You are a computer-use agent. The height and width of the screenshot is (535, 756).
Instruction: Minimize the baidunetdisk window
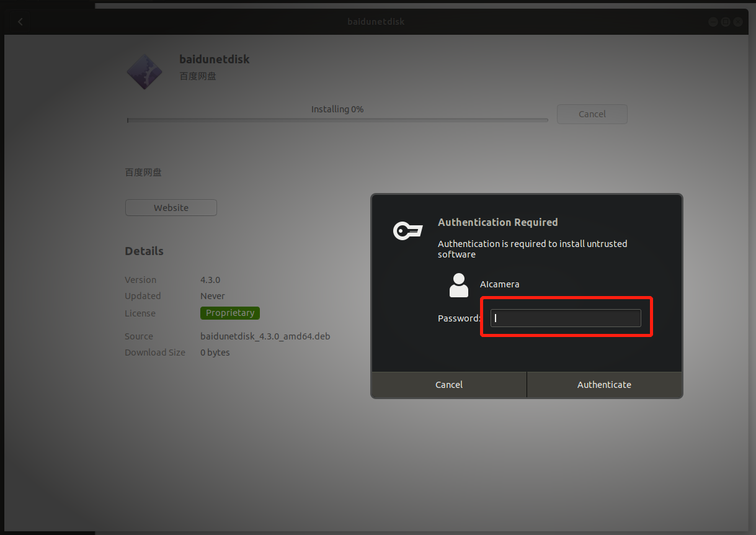713,22
